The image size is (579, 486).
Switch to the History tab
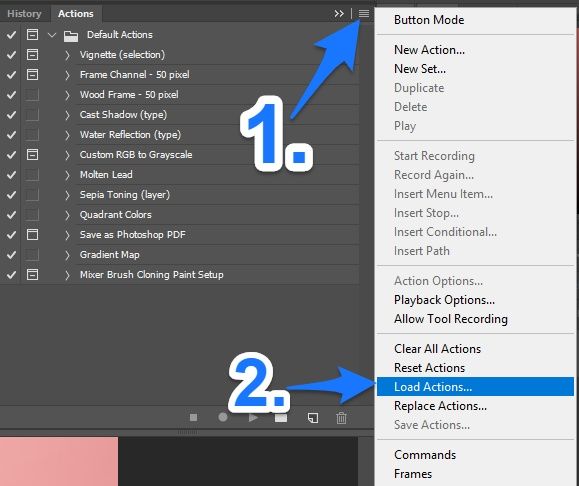[x=24, y=14]
